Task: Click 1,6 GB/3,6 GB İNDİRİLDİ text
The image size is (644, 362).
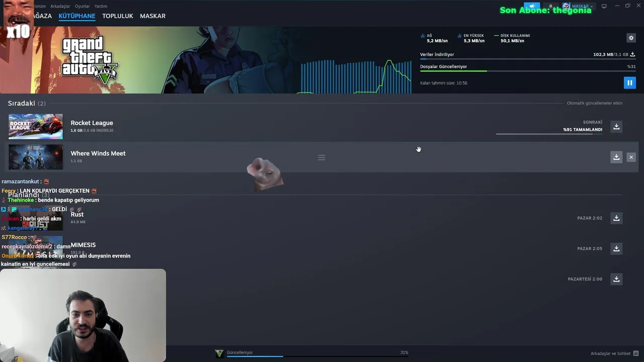Action: click(92, 130)
